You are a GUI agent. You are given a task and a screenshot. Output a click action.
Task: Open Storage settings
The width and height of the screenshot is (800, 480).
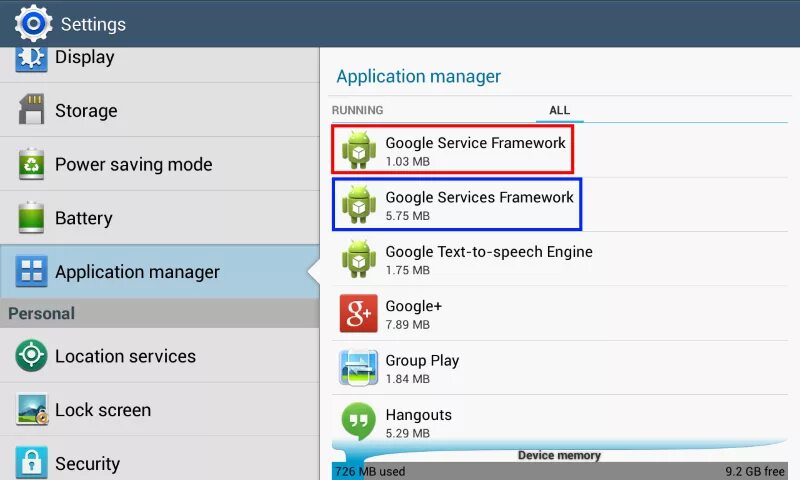pyautogui.click(x=160, y=110)
